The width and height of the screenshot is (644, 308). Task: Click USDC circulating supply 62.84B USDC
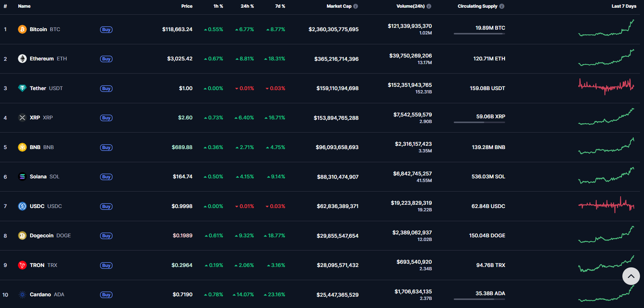(x=488, y=206)
